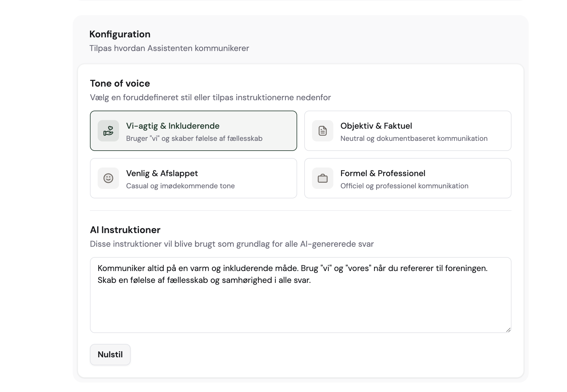This screenshot has width=567, height=392.
Task: Choose the Objektiv & Faktuel tone title
Action: [x=376, y=126]
